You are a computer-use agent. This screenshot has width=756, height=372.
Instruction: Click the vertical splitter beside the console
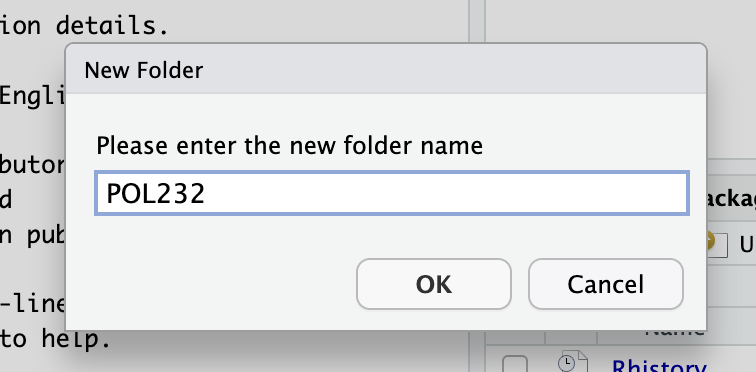tap(477, 22)
